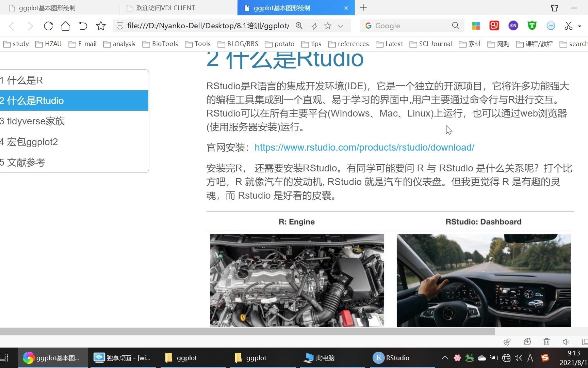
Task: Click the green T shield extension
Action: 532,26
